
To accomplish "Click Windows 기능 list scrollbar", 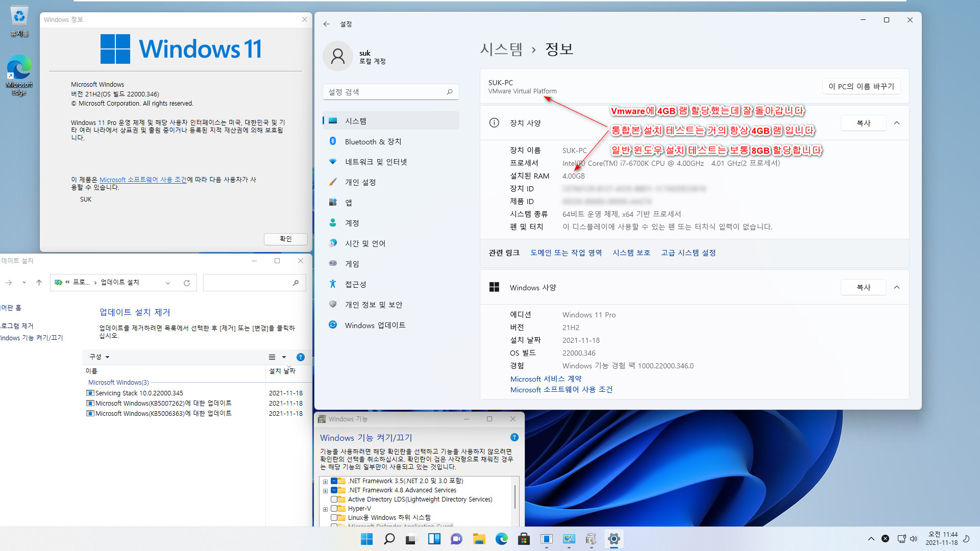I will [515, 497].
